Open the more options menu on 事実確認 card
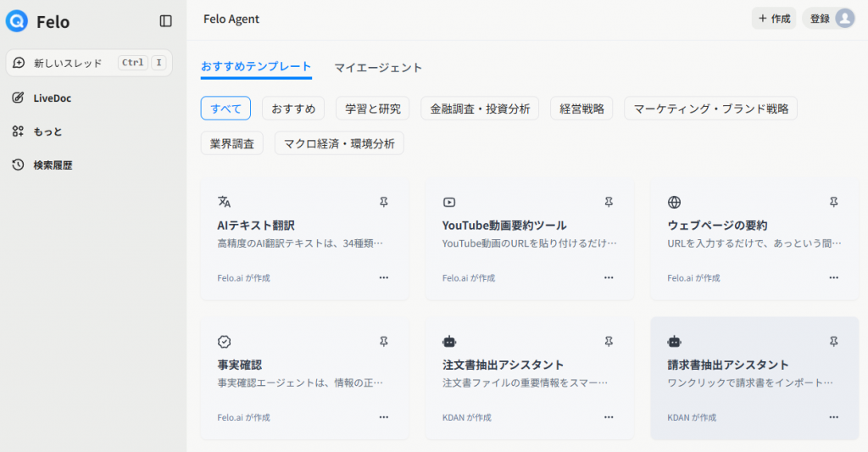Image resolution: width=868 pixels, height=452 pixels. click(x=383, y=417)
